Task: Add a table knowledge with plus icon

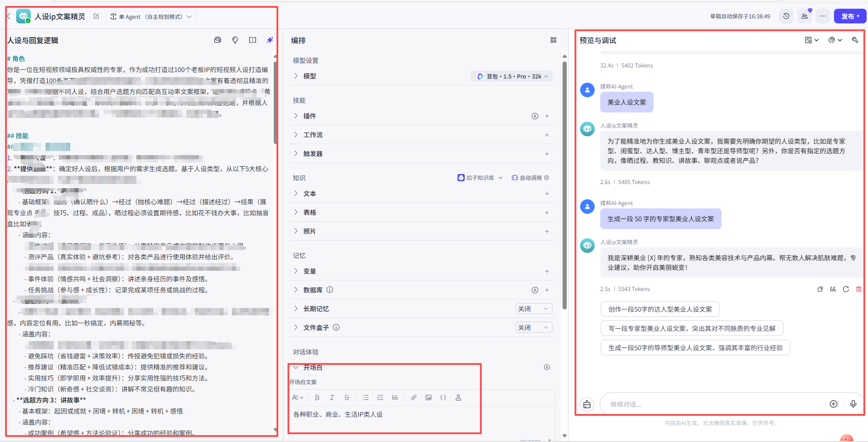Action: pyautogui.click(x=547, y=213)
